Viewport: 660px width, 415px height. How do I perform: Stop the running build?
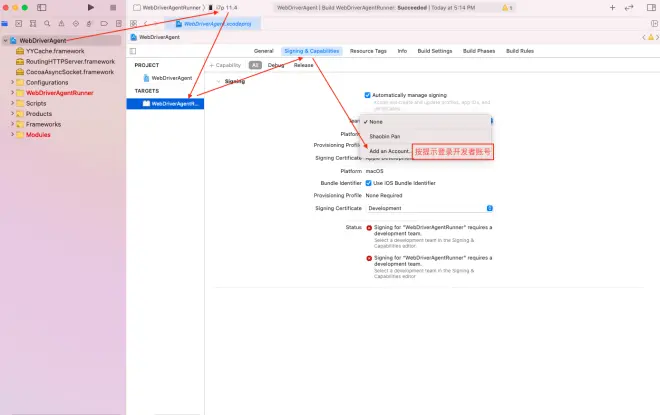(x=113, y=8)
